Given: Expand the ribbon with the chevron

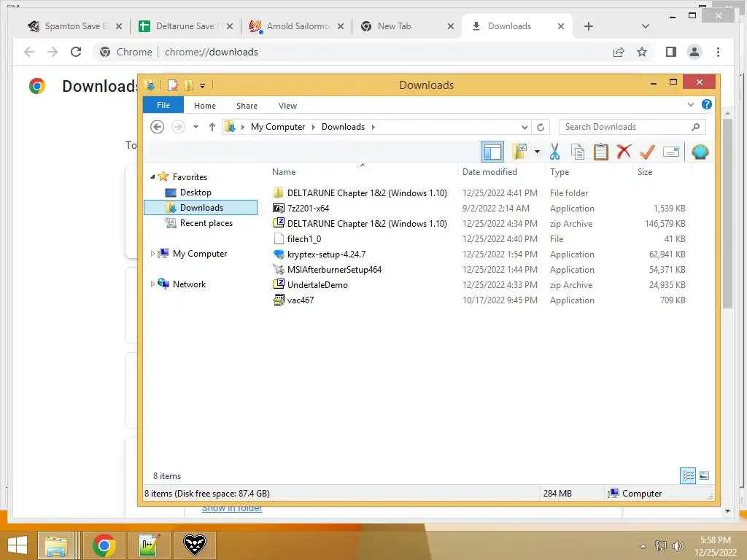Looking at the screenshot, I should pyautogui.click(x=690, y=104).
